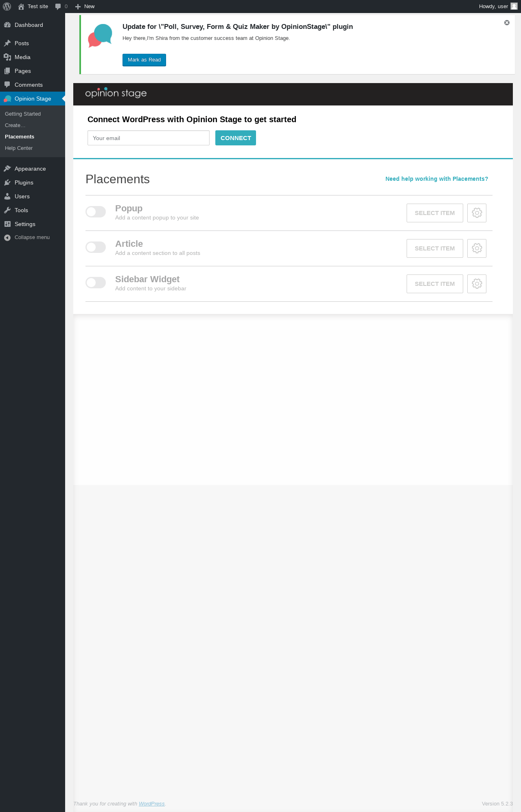Viewport: 521px width, 812px height.
Task: Click Collapse menu label
Action: [x=32, y=237]
